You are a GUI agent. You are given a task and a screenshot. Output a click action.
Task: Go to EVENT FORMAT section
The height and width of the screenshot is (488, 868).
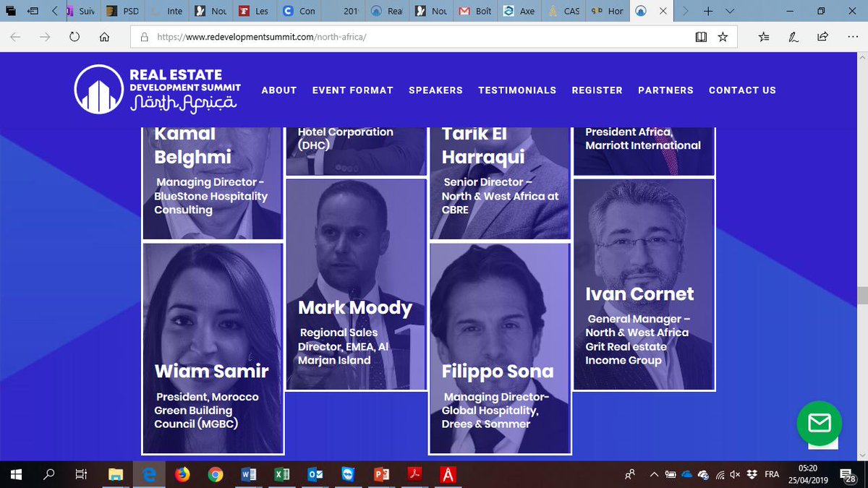pos(353,90)
